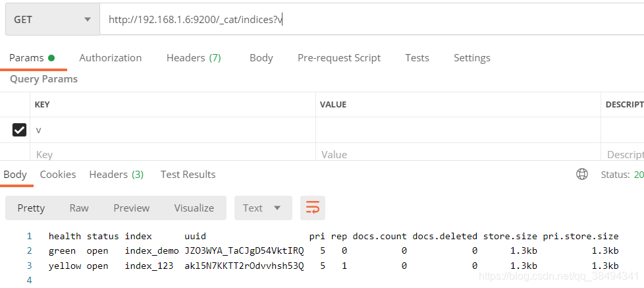View the response Headers (3) tab

tap(117, 175)
